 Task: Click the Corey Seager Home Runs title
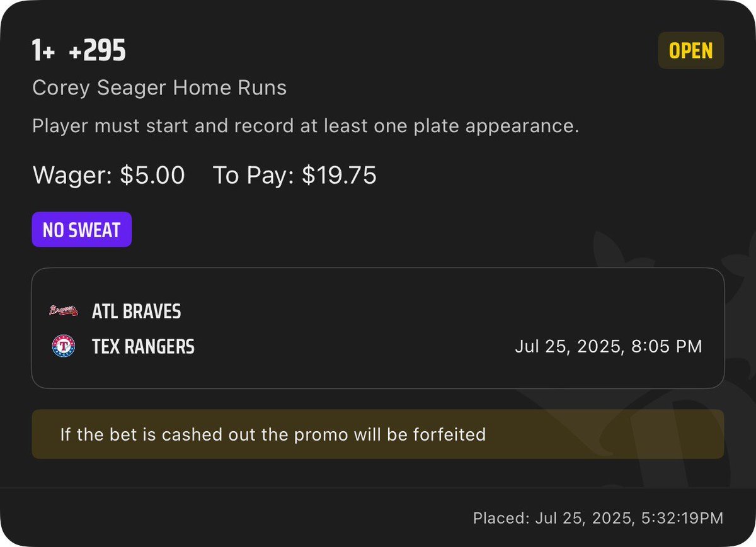[x=159, y=87]
